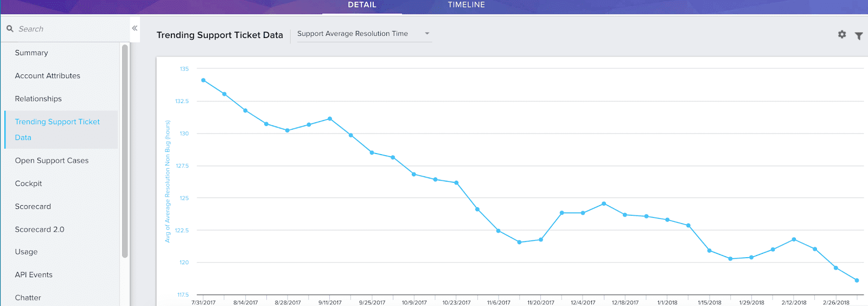This screenshot has width=868, height=306.
Task: Open chart settings gear icon
Action: point(842,34)
